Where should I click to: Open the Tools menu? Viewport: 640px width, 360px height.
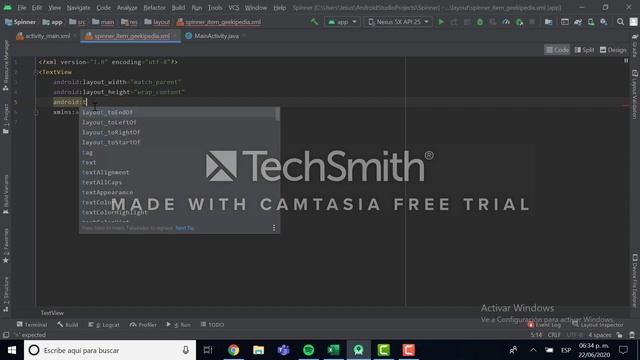pyautogui.click(x=215, y=7)
